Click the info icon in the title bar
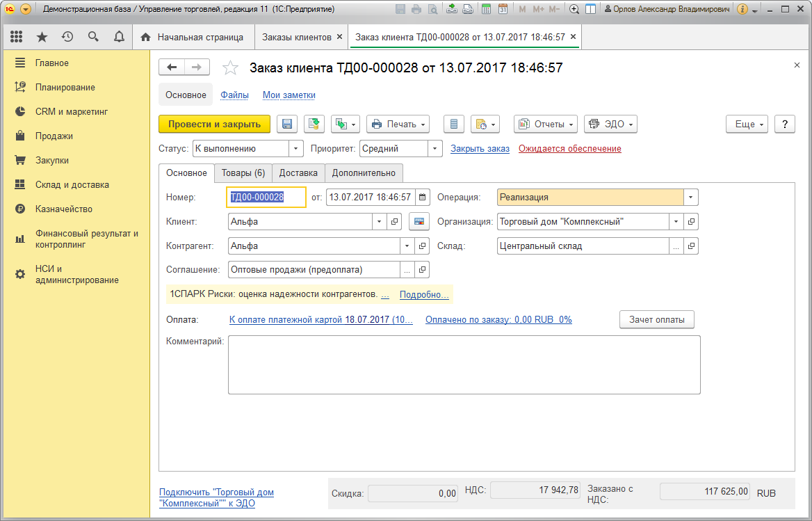This screenshot has height=521, width=812. pyautogui.click(x=742, y=9)
